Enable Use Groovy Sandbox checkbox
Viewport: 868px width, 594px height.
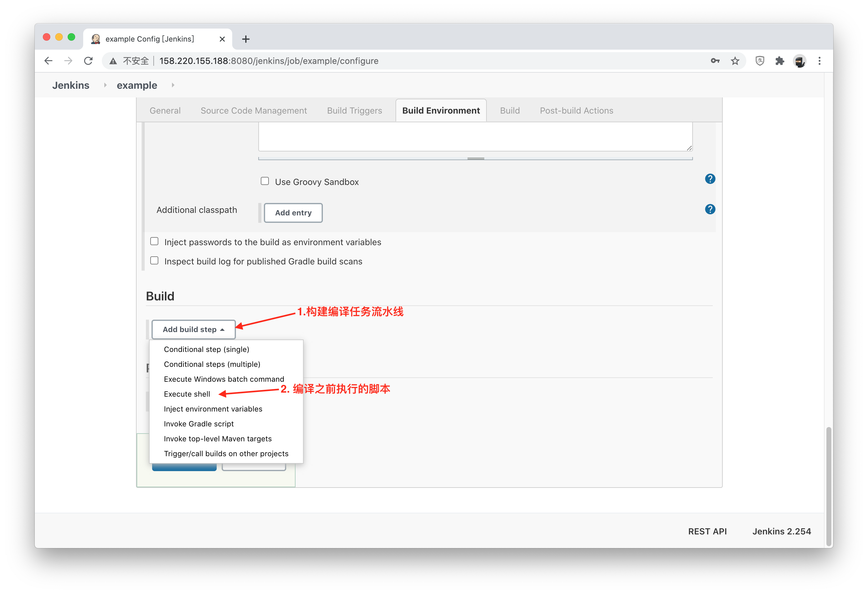pyautogui.click(x=265, y=181)
